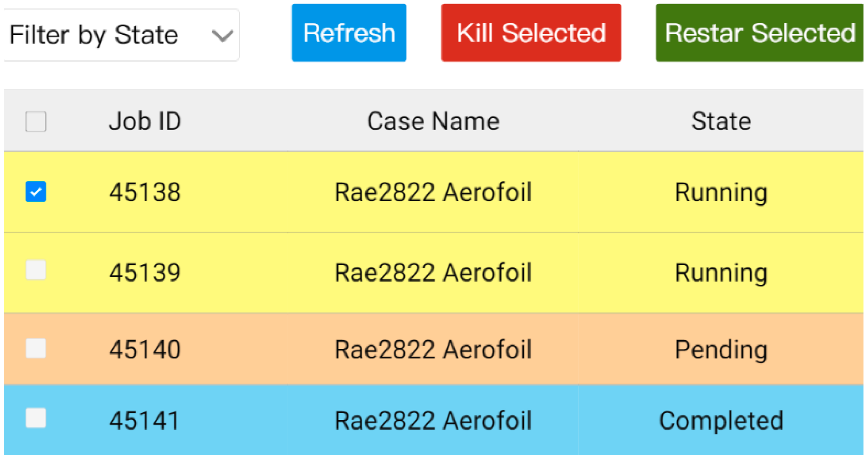This screenshot has width=868, height=460.
Task: Toggle the select-all header checkbox
Action: [36, 122]
